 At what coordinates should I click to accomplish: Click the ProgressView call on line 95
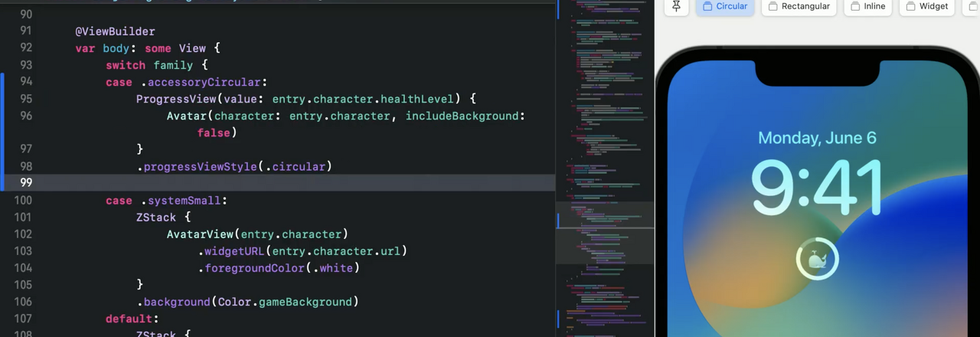click(306, 99)
